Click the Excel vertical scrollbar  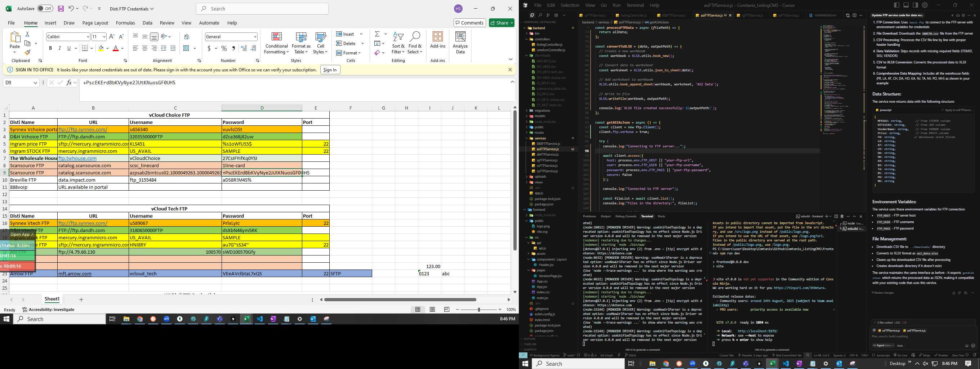coord(515,180)
